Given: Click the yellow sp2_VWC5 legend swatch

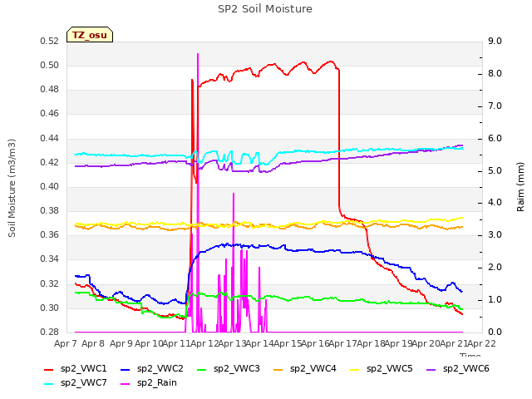Looking at the screenshot, I should point(355,370).
